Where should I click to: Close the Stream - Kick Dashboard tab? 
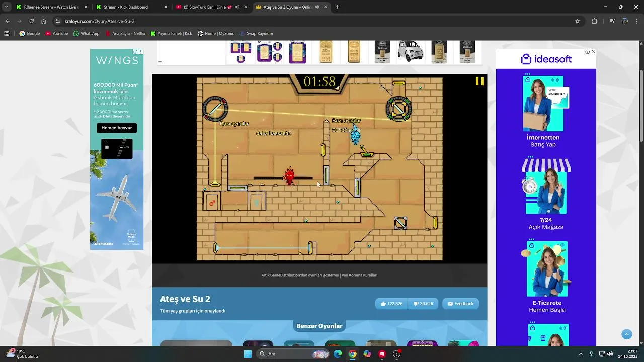click(x=166, y=7)
